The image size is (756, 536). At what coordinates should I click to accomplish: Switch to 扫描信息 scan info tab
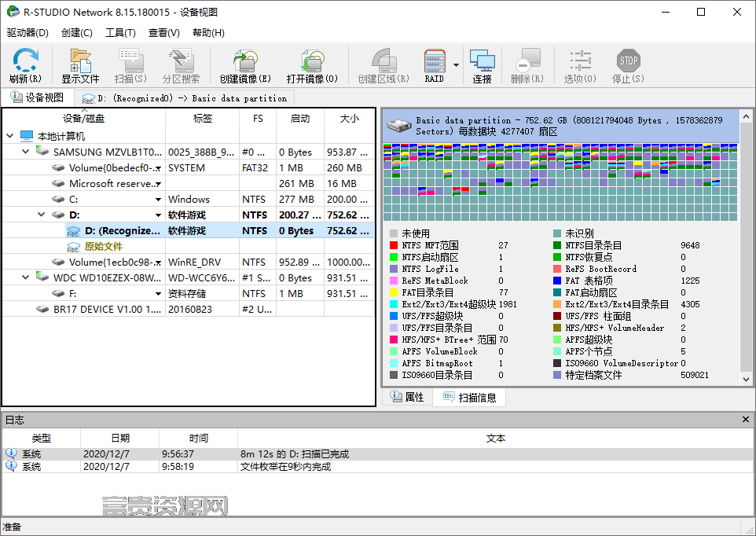(469, 397)
